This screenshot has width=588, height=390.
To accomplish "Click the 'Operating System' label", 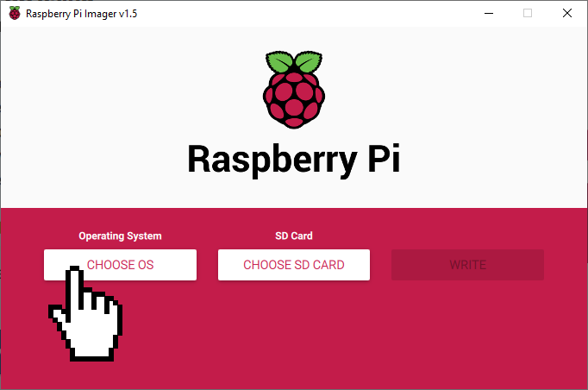I will pos(120,236).
